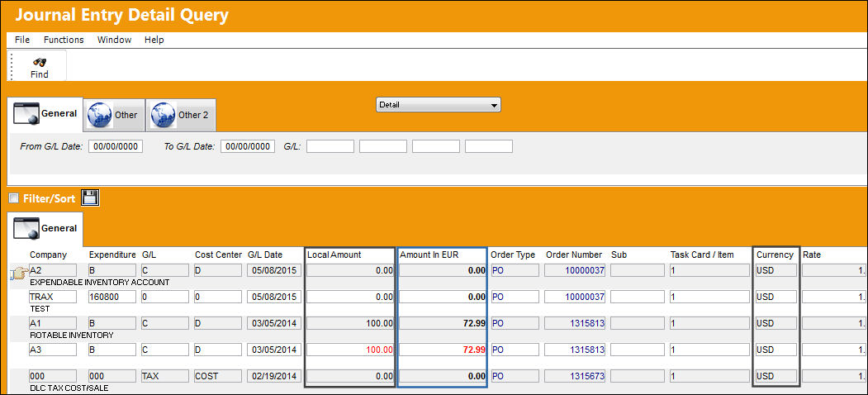868x395 pixels.
Task: Click the third G/L input box
Action: (436, 146)
